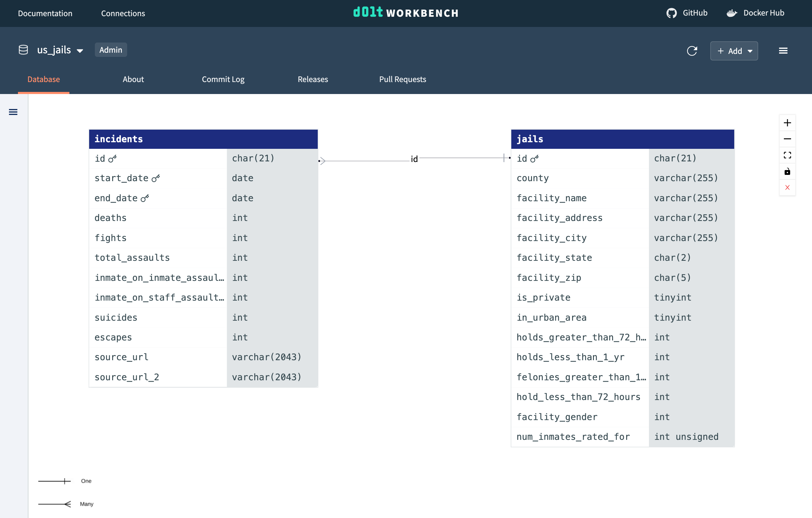Viewport: 812px width, 518px height.
Task: Click the is_private column row
Action: pyautogui.click(x=623, y=298)
